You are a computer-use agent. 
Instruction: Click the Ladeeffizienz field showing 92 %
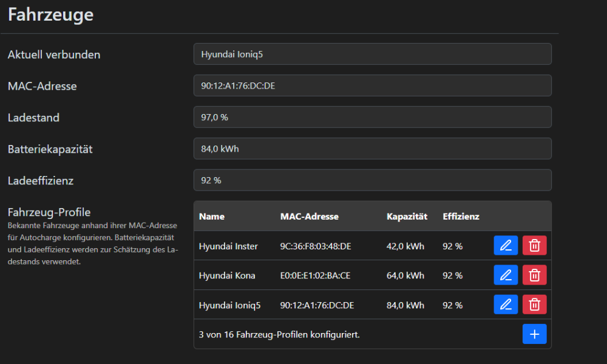coord(373,180)
